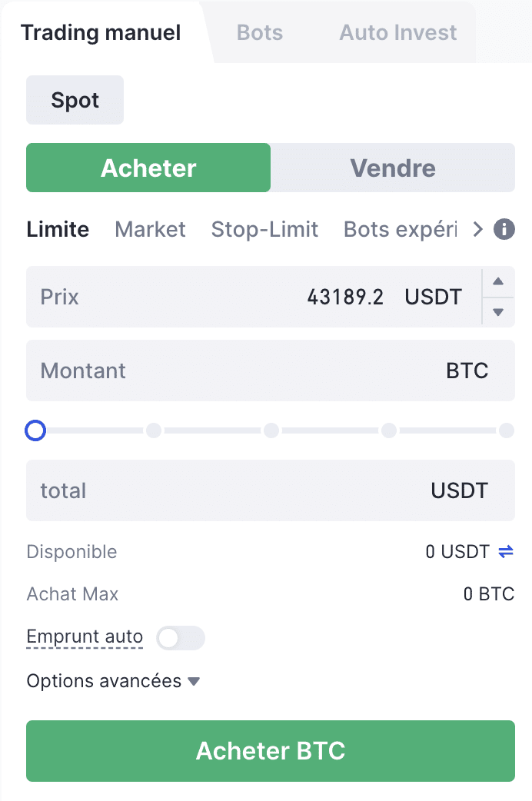Viewport: 532px width, 801px height.
Task: Open the Options avancées dropdown arrow
Action: pyautogui.click(x=194, y=681)
